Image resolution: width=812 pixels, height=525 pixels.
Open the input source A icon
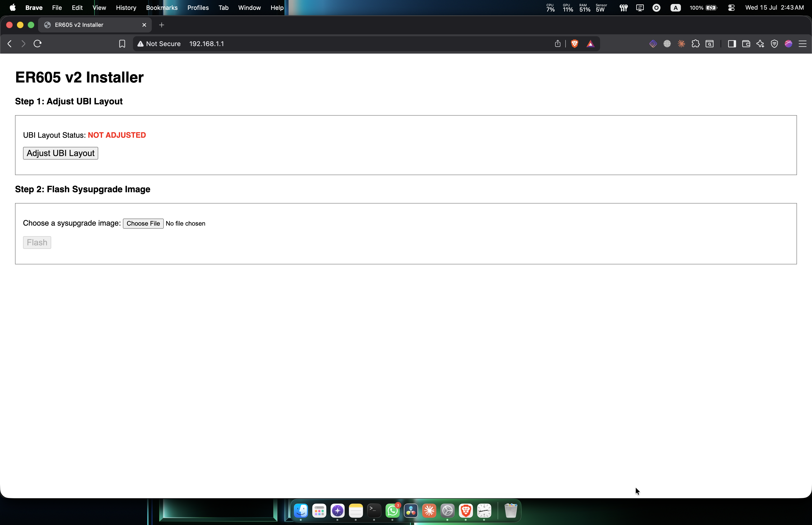[x=676, y=8]
